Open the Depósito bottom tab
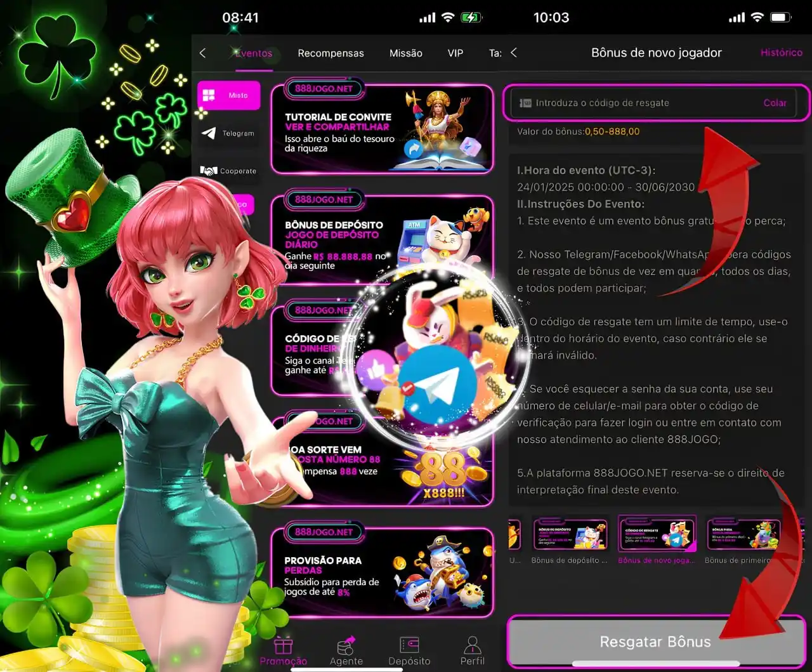 [x=409, y=651]
